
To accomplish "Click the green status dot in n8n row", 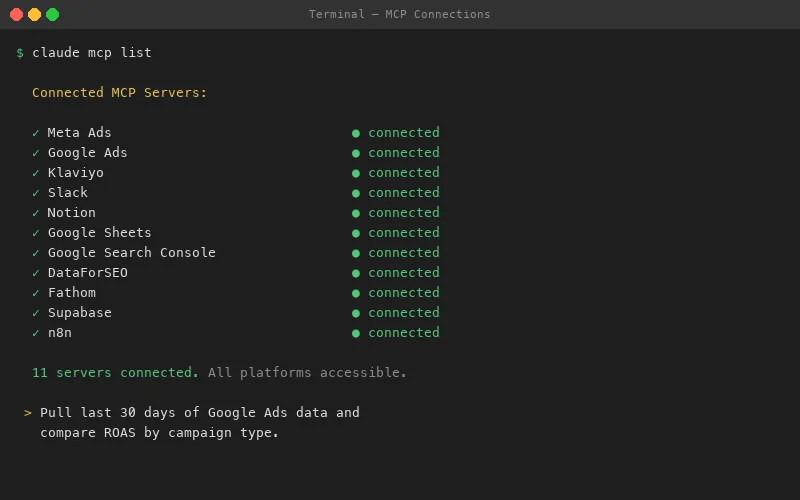I will [356, 333].
